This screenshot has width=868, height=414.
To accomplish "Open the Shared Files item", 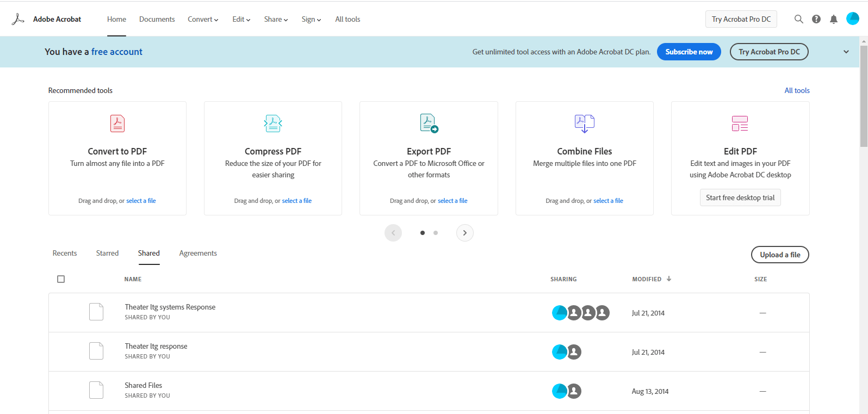I will (x=144, y=385).
